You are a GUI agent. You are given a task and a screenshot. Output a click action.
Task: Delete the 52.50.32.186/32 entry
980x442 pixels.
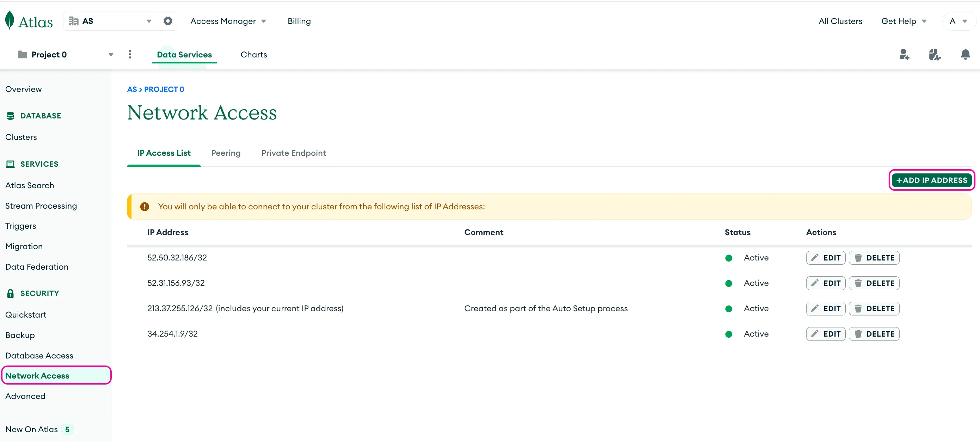pos(874,258)
